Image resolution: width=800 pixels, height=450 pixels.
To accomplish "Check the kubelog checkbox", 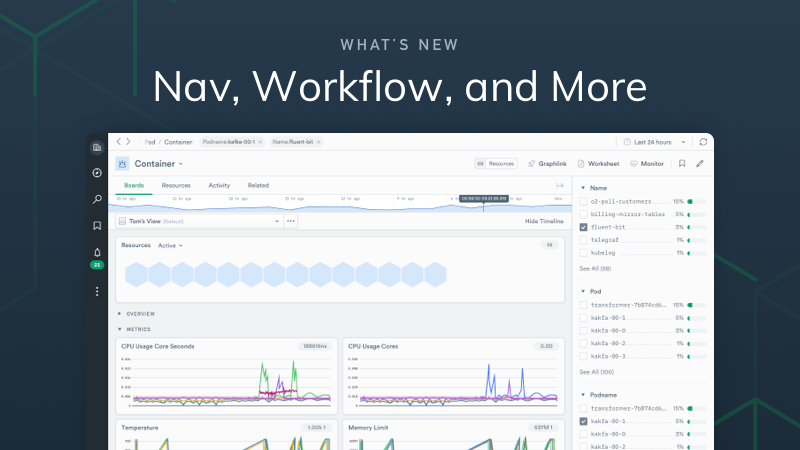I will tap(583, 253).
